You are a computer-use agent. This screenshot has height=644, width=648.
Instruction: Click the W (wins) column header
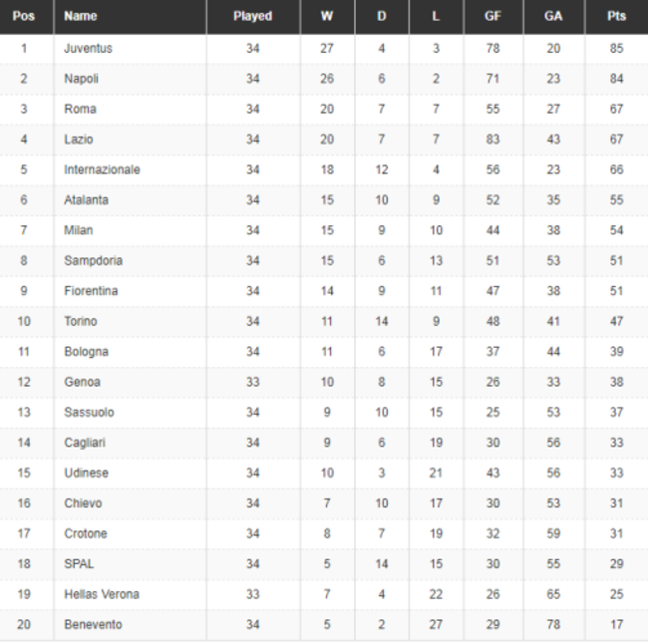coord(327,16)
